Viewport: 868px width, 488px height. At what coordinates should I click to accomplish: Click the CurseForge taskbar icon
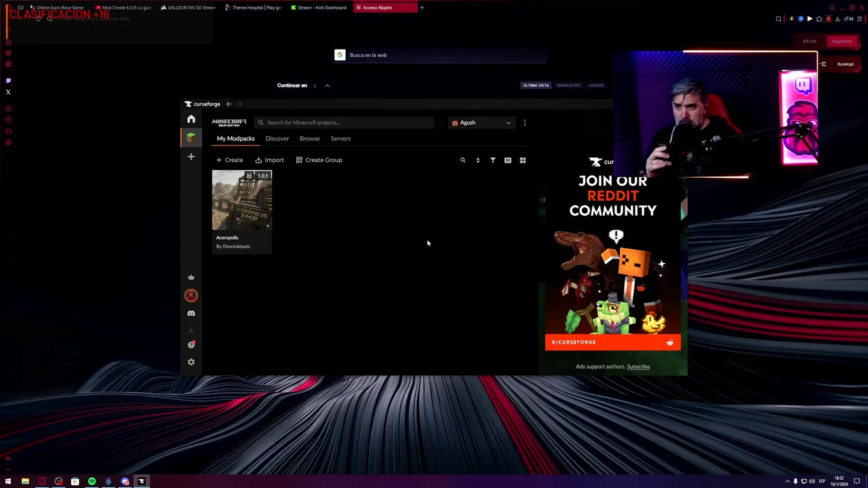142,481
